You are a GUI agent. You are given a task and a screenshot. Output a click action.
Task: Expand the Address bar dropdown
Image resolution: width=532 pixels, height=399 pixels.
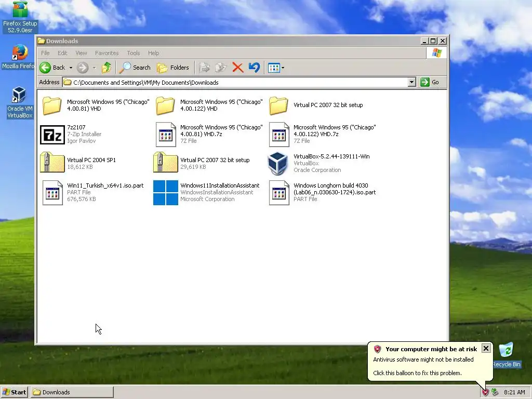pyautogui.click(x=411, y=82)
